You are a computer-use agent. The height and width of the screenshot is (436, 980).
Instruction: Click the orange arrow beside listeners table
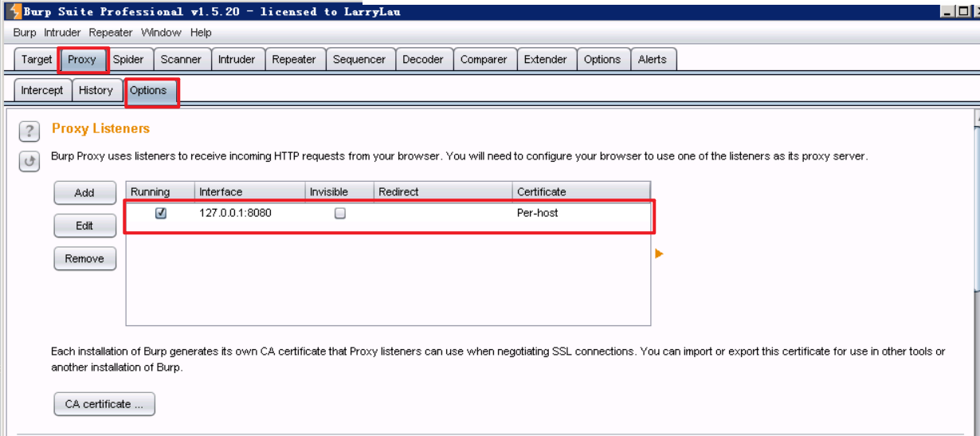pyautogui.click(x=659, y=253)
